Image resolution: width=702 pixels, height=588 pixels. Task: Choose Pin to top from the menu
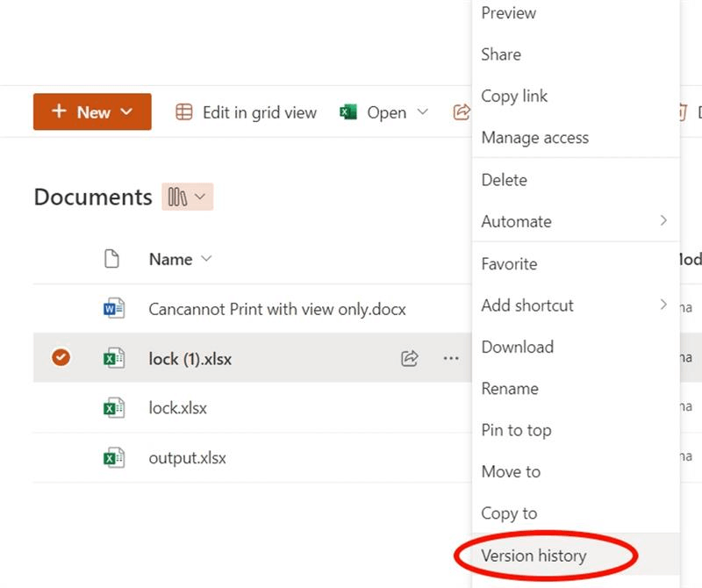(577, 430)
